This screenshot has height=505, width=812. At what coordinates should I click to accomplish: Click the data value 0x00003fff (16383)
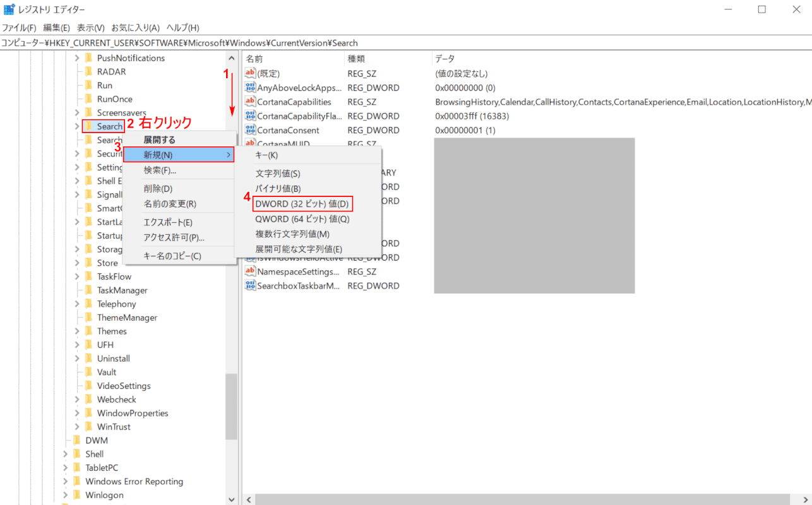point(472,116)
